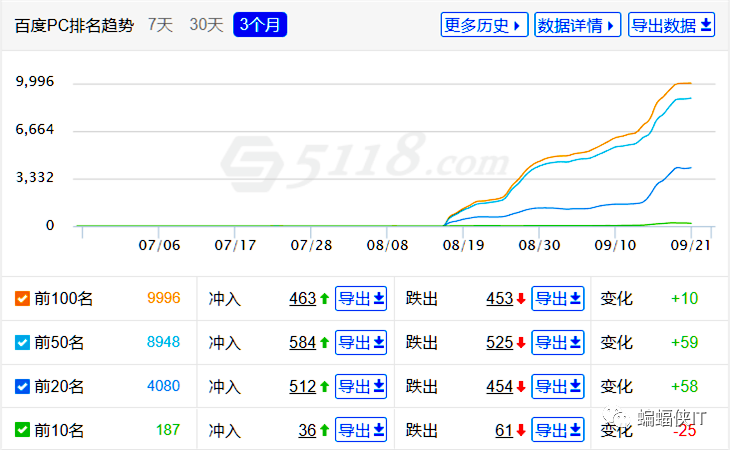Image resolution: width=730 pixels, height=450 pixels.
Task: Click the 6,664 y-axis label
Action: click(x=35, y=129)
